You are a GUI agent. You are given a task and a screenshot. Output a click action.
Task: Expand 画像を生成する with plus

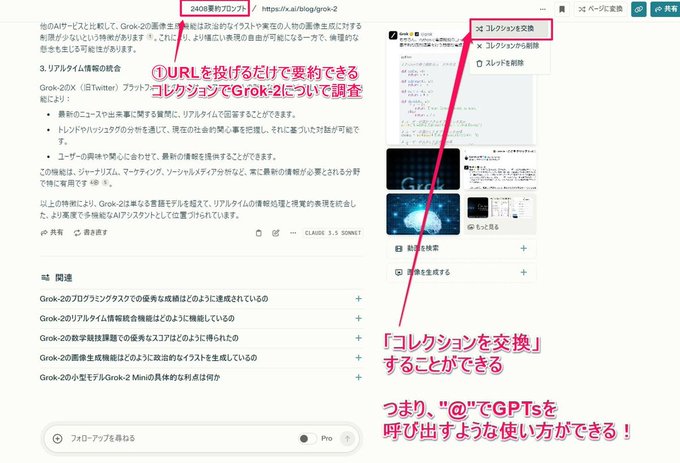coord(523,272)
